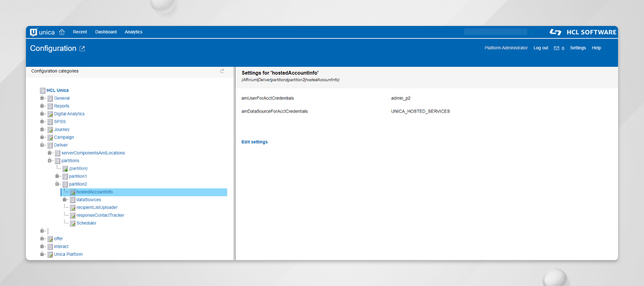Image resolution: width=644 pixels, height=286 pixels.
Task: Open the Analytics menu
Action: point(133,32)
